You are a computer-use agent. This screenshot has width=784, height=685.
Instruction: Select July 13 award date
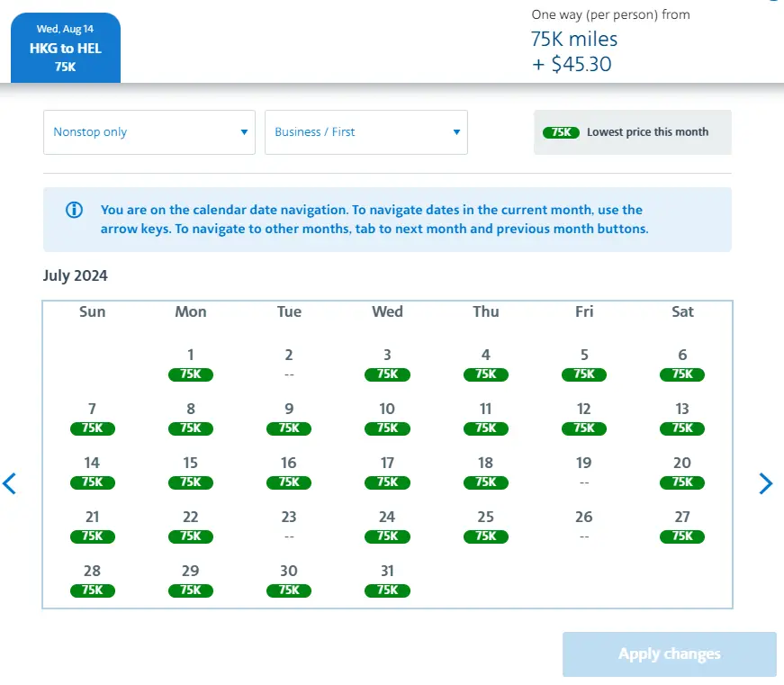click(682, 418)
